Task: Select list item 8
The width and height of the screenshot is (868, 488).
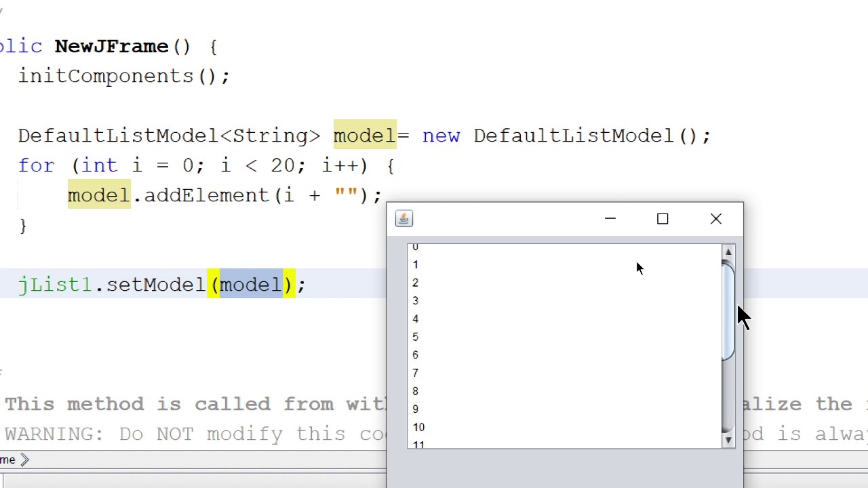Action: 564,391
